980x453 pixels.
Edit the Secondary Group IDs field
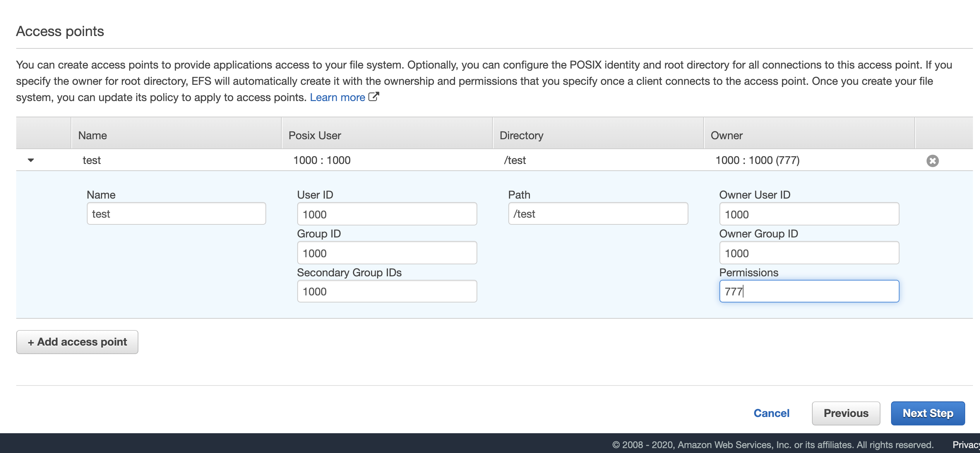coord(387,291)
